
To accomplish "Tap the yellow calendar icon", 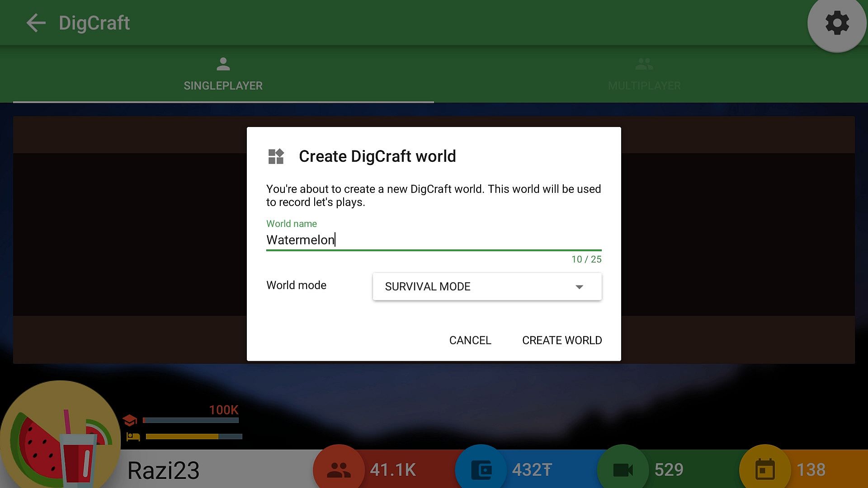I will [765, 470].
